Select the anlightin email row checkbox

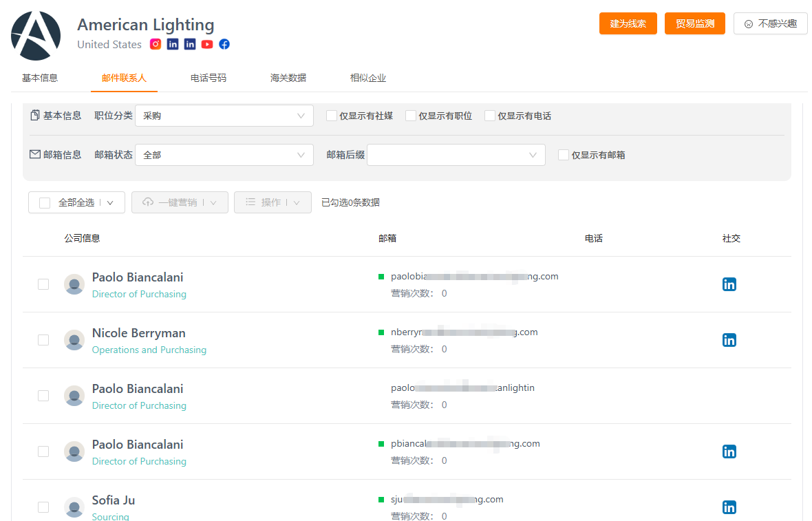click(x=43, y=396)
